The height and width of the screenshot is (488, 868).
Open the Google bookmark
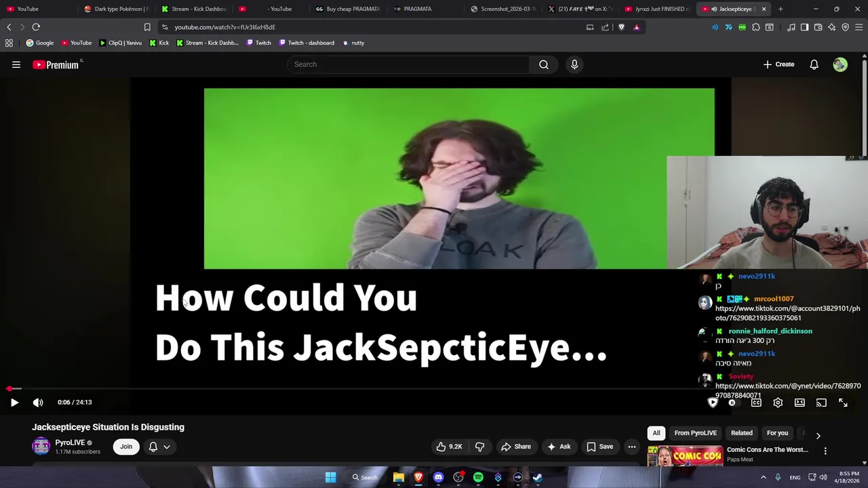pos(40,43)
